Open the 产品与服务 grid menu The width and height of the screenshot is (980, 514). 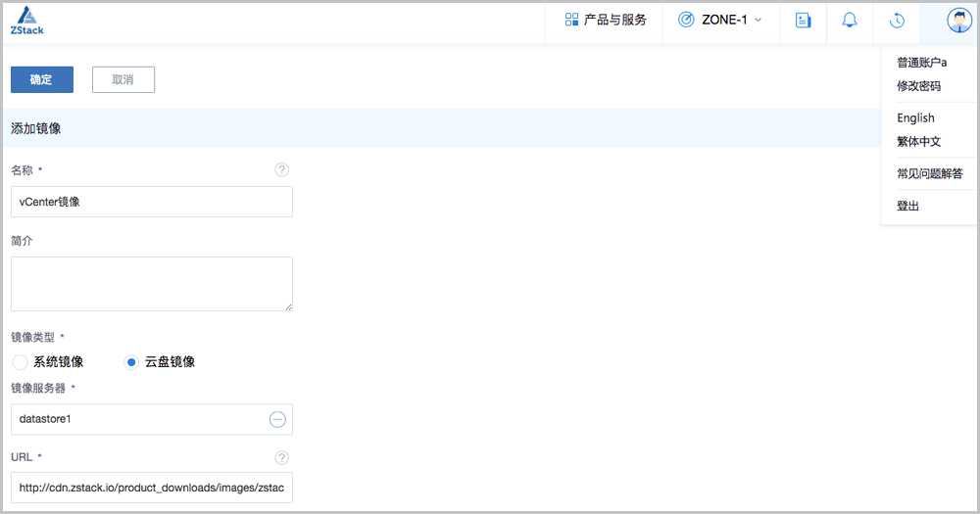pos(605,21)
